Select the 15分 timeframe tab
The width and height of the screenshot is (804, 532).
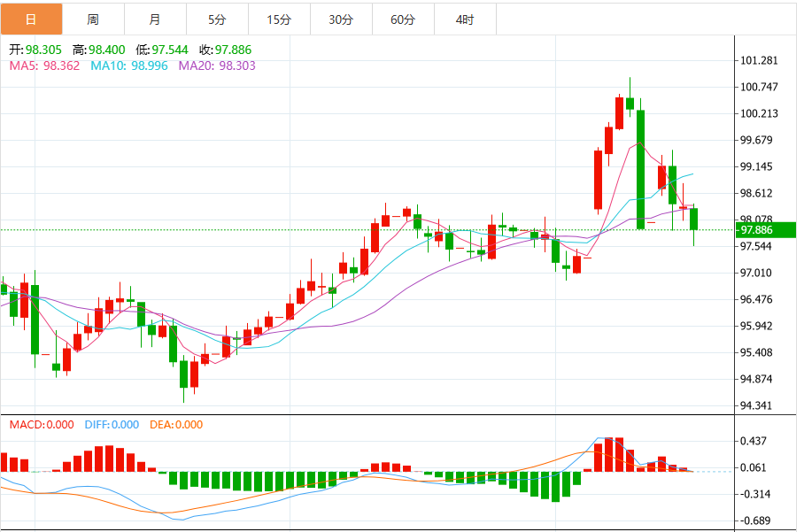pyautogui.click(x=279, y=19)
